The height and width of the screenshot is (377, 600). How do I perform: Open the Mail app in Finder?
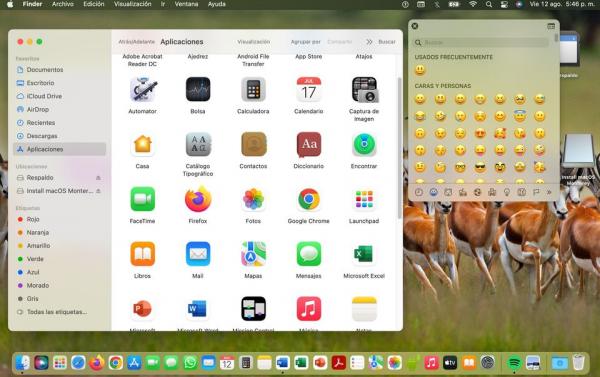click(198, 254)
